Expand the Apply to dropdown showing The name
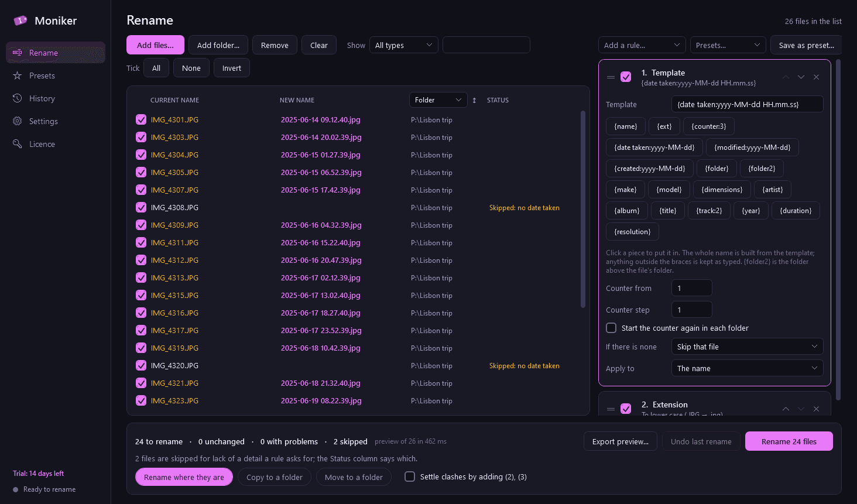Image resolution: width=857 pixels, height=504 pixels. coord(747,368)
